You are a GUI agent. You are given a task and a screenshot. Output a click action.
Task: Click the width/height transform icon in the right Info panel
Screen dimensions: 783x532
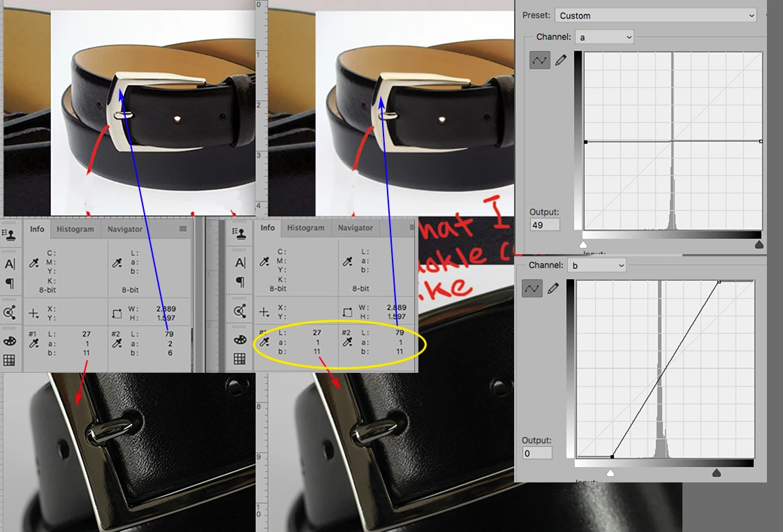pyautogui.click(x=348, y=312)
